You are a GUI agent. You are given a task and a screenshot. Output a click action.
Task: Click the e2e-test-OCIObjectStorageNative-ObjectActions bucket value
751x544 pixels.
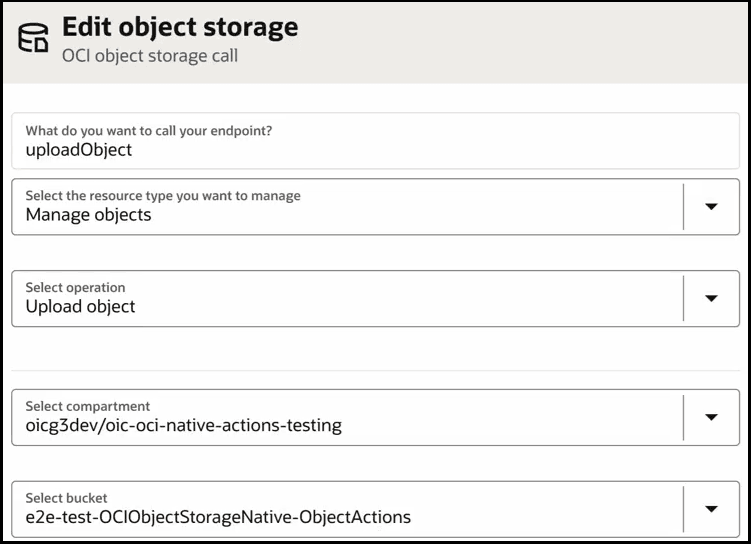tap(217, 517)
